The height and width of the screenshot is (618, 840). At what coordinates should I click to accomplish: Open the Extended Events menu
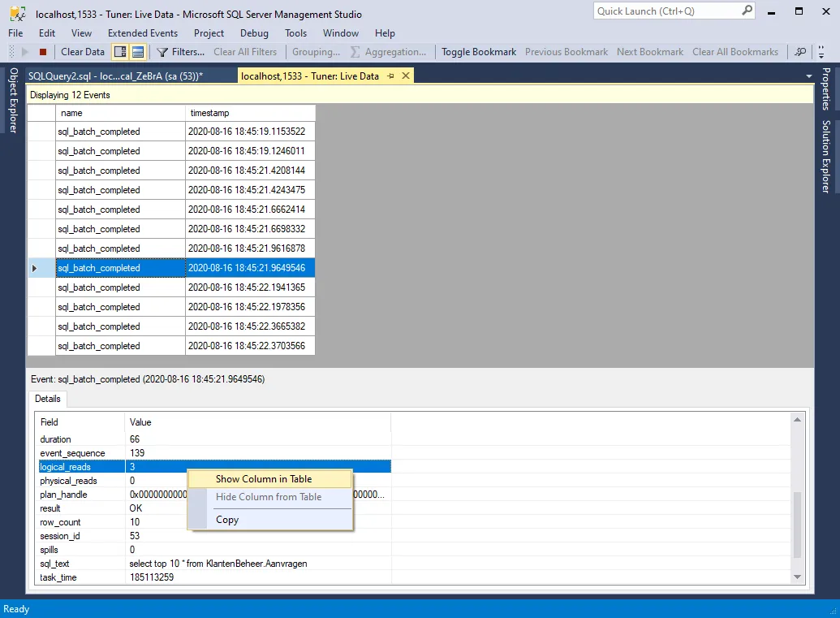(143, 33)
